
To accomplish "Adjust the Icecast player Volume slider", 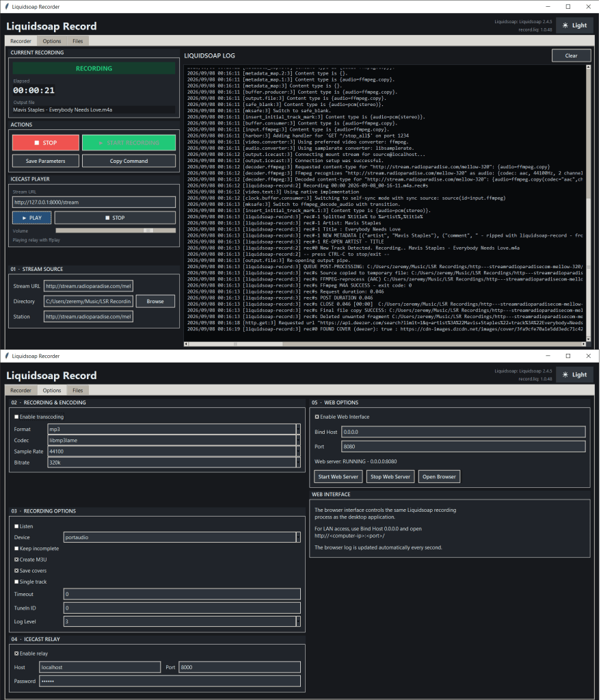I will 116,231.
